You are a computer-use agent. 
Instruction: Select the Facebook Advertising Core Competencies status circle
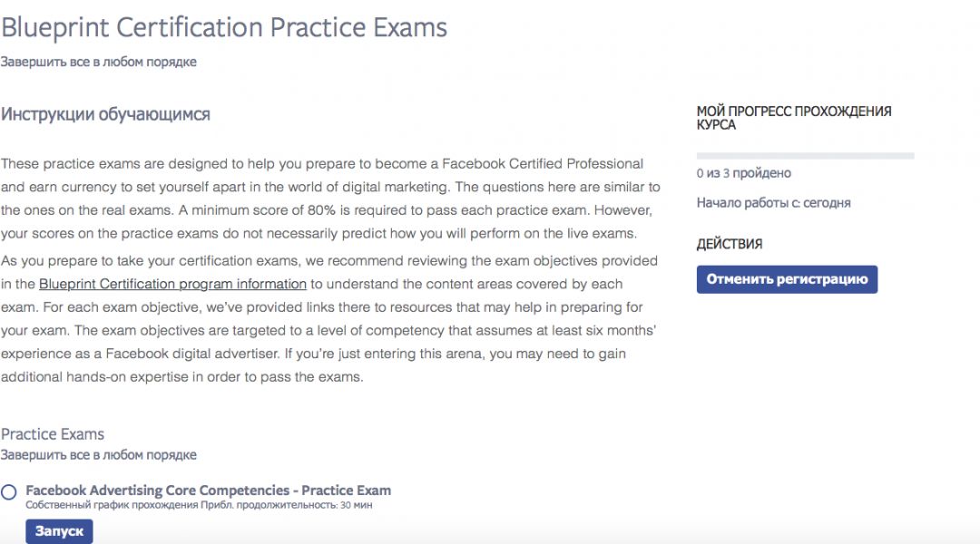point(9,491)
